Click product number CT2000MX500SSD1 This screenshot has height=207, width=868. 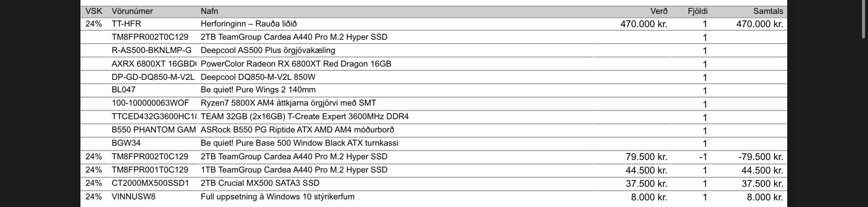(150, 183)
